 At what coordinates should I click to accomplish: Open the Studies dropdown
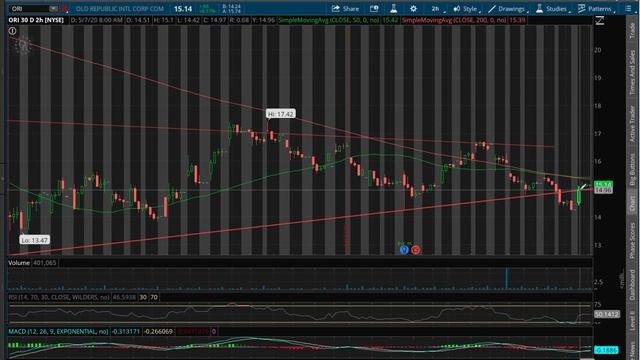(x=552, y=9)
